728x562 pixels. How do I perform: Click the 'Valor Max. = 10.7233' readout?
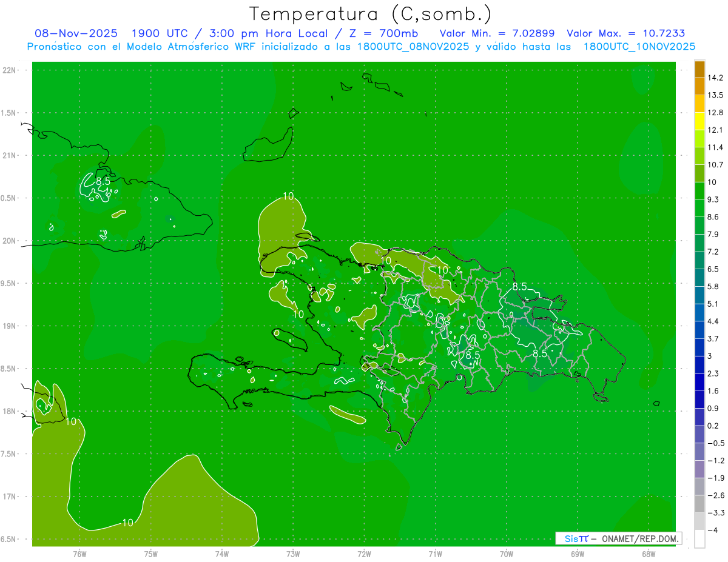click(x=625, y=33)
